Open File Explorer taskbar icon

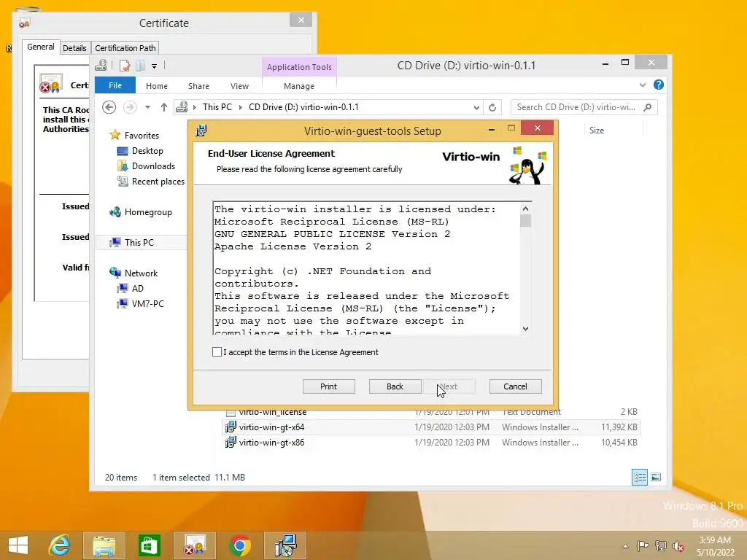point(104,545)
